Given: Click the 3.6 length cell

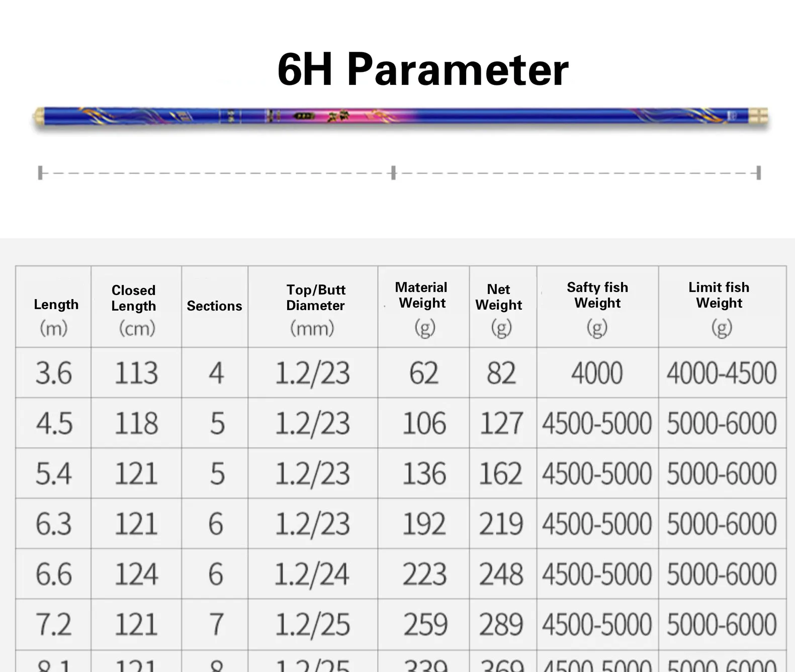Looking at the screenshot, I should [54, 373].
